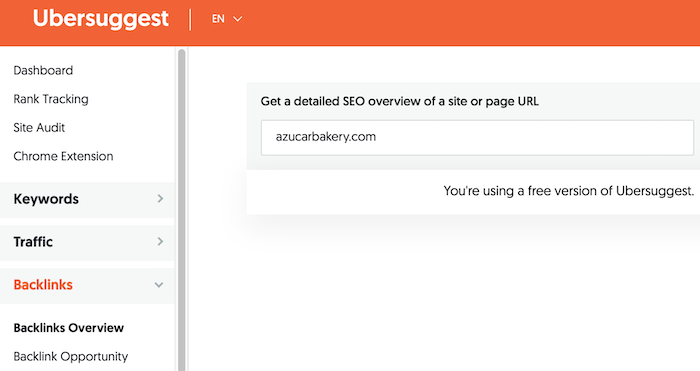Open Site Audit page
Screen dimensions: 700x371
click(x=39, y=128)
